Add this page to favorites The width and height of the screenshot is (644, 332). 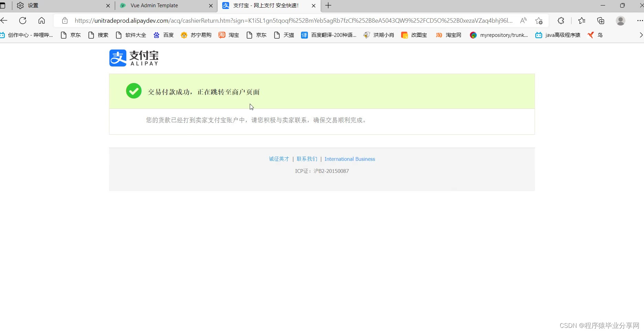[539, 21]
